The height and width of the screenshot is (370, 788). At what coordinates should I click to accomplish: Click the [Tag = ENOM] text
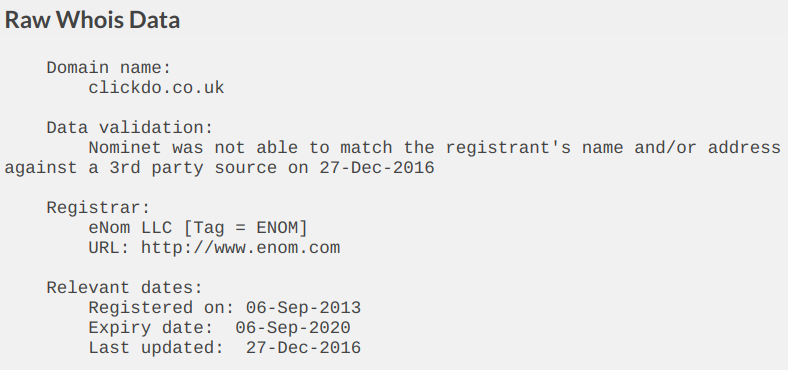tap(246, 228)
